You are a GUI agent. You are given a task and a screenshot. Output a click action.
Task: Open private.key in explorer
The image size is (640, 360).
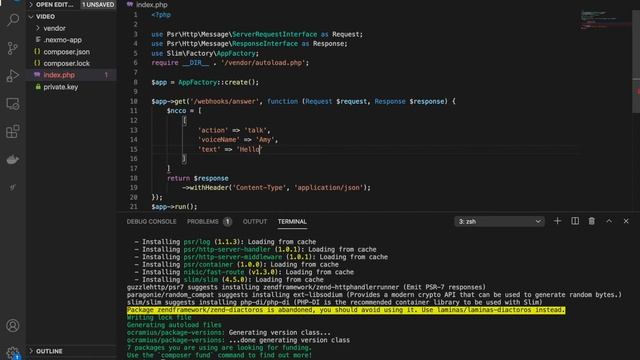pyautogui.click(x=72, y=87)
